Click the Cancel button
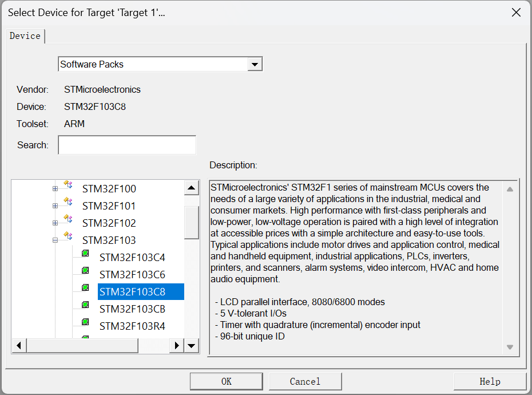532x395 pixels. pos(305,381)
